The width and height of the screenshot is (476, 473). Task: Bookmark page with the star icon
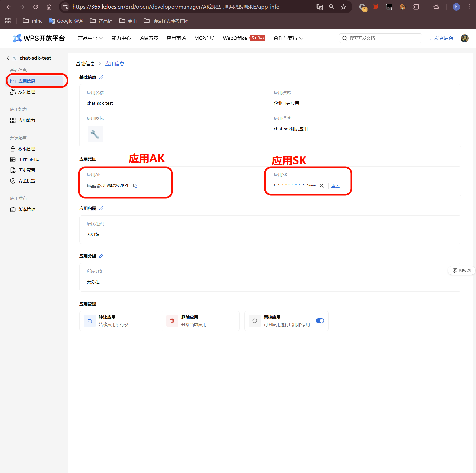tap(343, 7)
